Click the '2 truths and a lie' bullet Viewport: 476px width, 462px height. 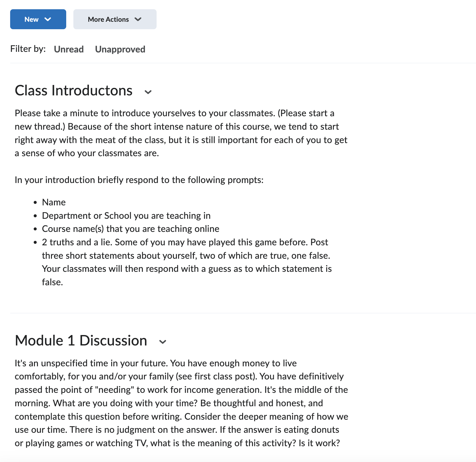(x=187, y=262)
